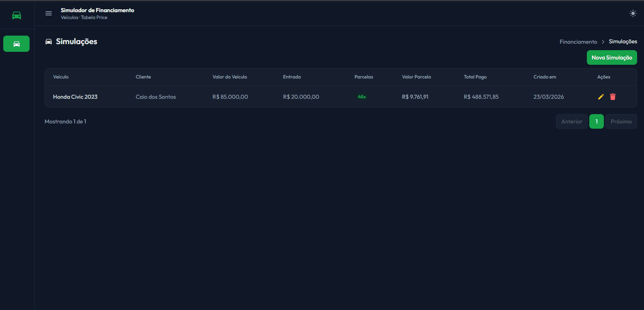Go to the Próximo page

pos(621,121)
